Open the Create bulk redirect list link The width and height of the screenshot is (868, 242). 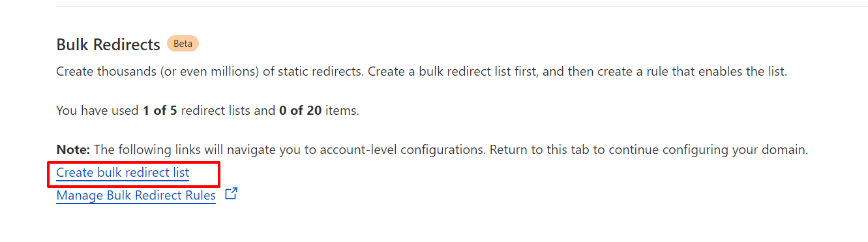pos(123,173)
